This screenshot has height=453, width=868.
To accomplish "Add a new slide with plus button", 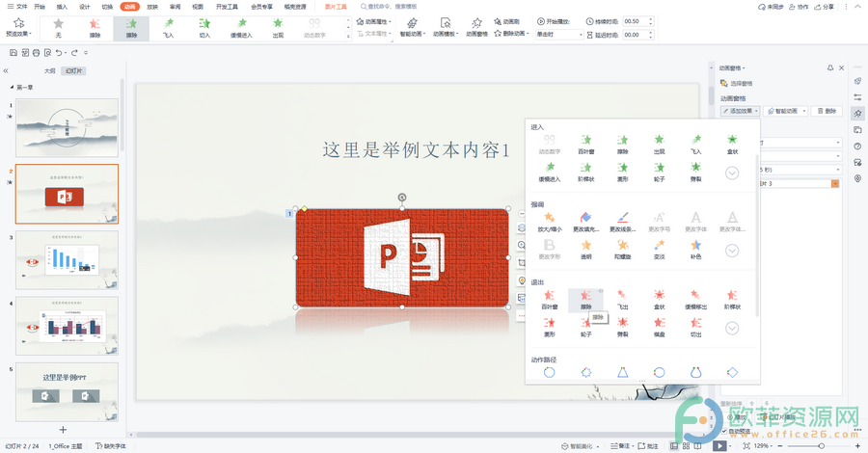I will (63, 430).
